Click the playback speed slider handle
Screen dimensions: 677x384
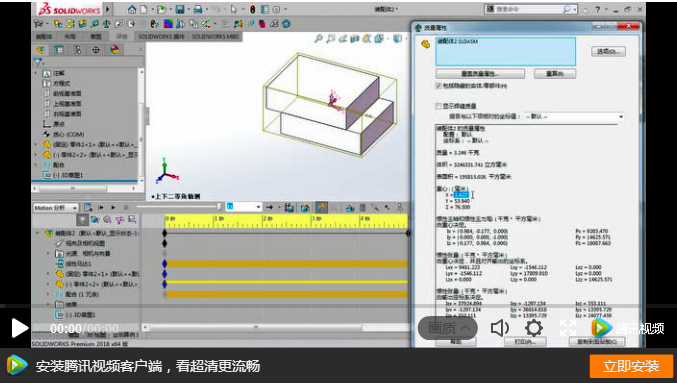tap(220, 207)
